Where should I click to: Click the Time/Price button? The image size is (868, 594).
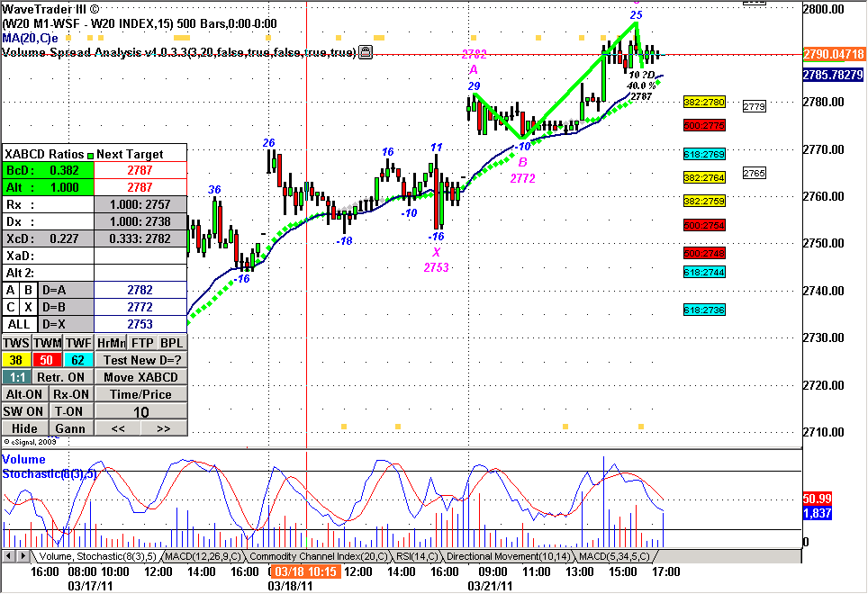[141, 394]
